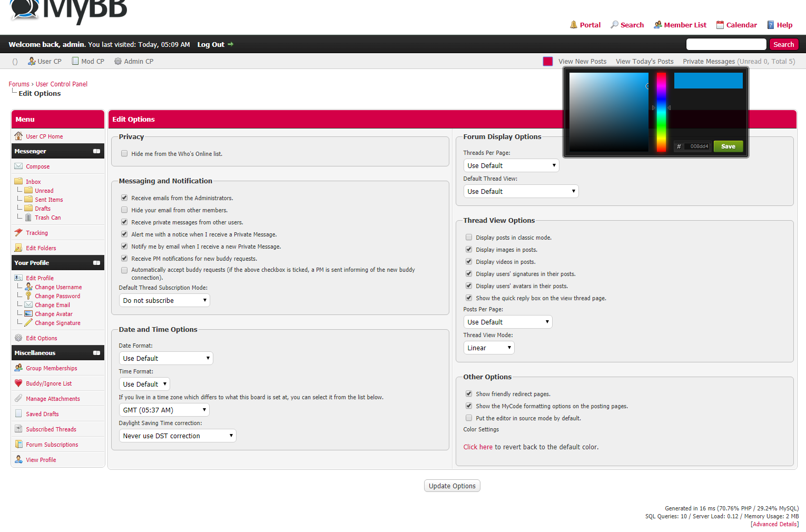Click the Manage Attachments paperclip icon
Image resolution: width=806 pixels, height=532 pixels.
coord(18,399)
